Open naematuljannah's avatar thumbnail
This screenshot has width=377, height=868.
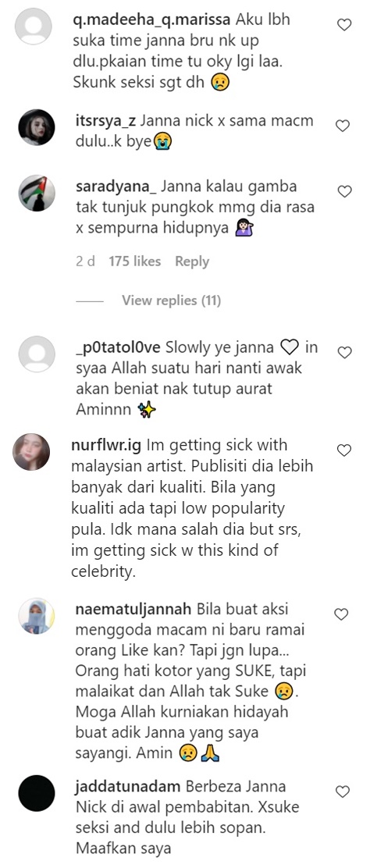point(37,616)
